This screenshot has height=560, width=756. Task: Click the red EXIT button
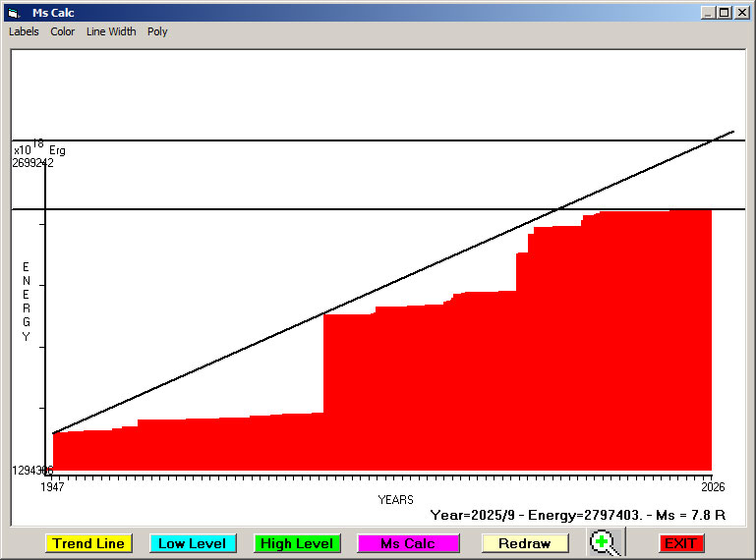tap(681, 543)
